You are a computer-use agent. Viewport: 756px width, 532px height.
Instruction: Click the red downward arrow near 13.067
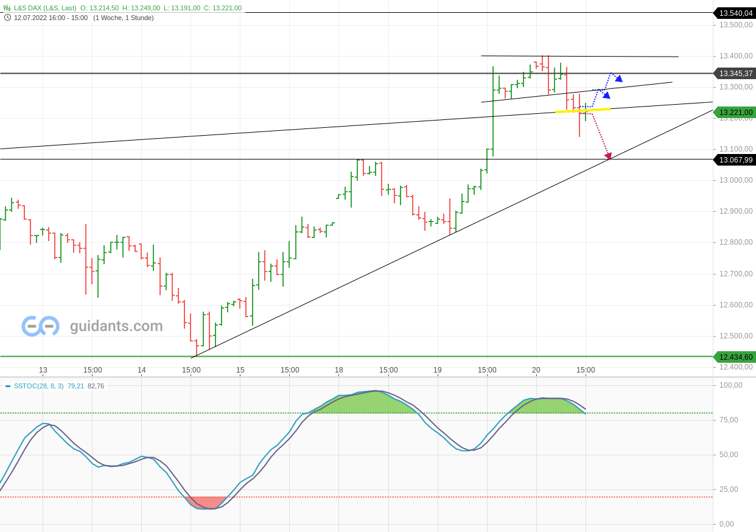click(x=607, y=157)
